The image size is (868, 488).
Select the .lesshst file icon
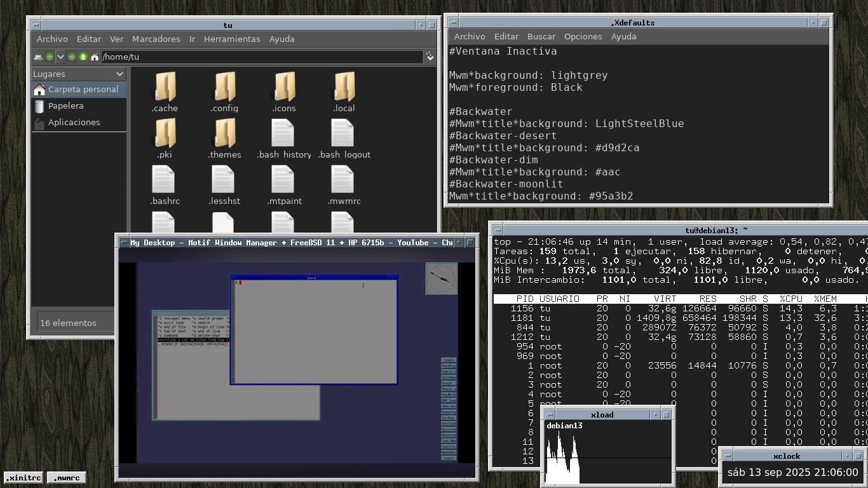224,180
